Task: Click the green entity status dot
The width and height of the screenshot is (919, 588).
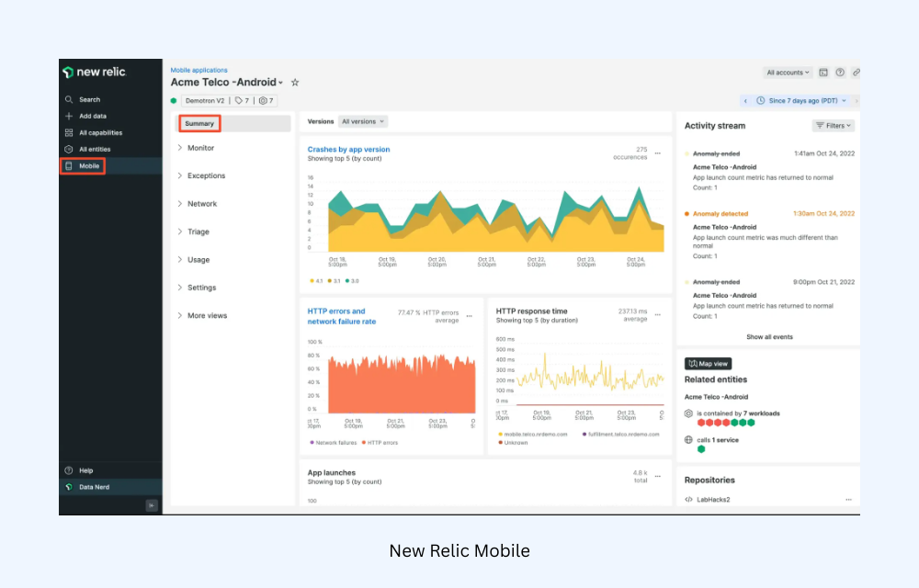Action: click(174, 101)
